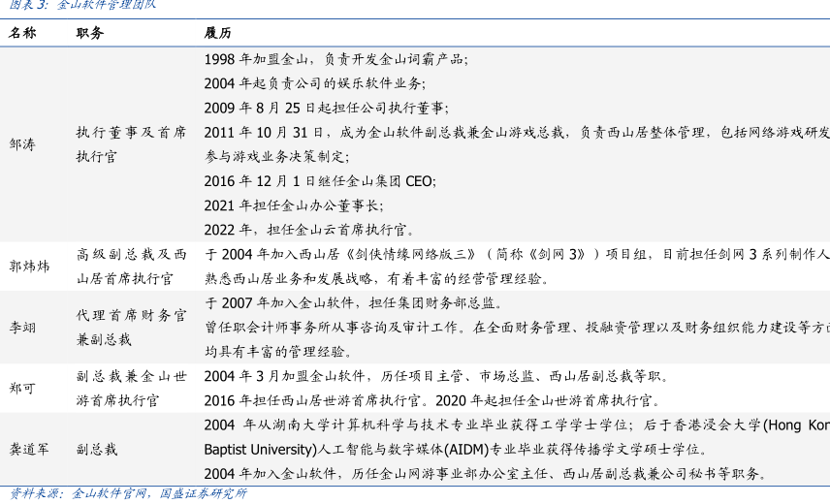Click the chart title 图表 3 金山软件管理团队
This screenshot has width=830, height=504.
(81, 5)
